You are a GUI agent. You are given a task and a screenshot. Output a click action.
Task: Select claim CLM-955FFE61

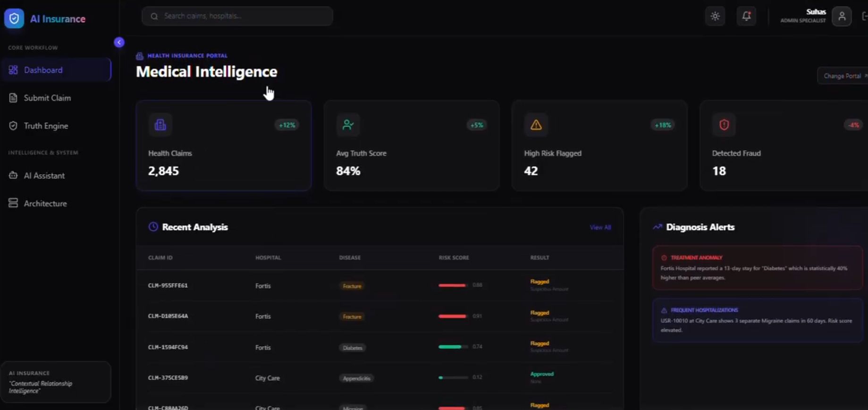point(168,286)
